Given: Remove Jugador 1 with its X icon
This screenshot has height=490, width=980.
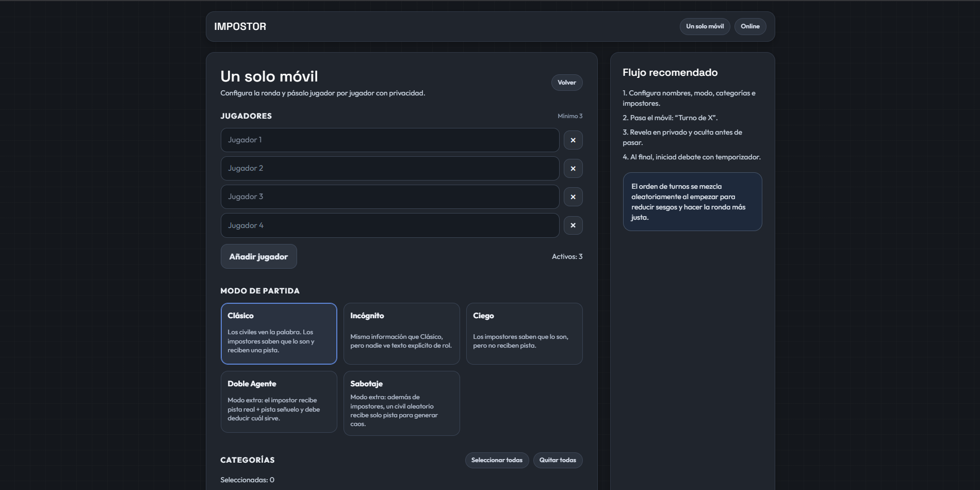Looking at the screenshot, I should pyautogui.click(x=573, y=140).
